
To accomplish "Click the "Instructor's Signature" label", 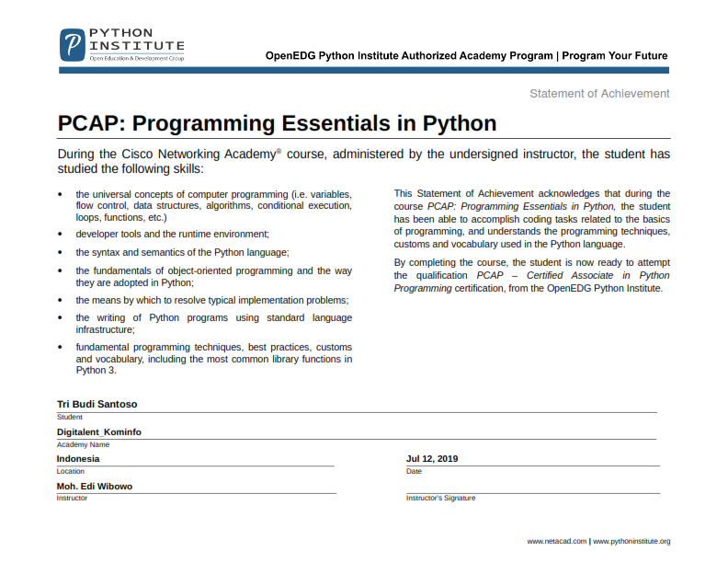I will (x=440, y=498).
